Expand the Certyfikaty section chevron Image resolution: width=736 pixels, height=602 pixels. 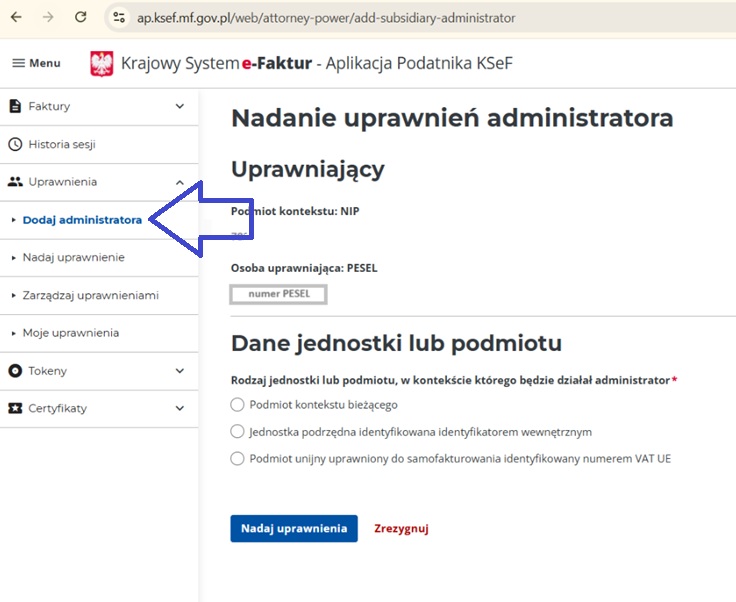pyautogui.click(x=180, y=408)
